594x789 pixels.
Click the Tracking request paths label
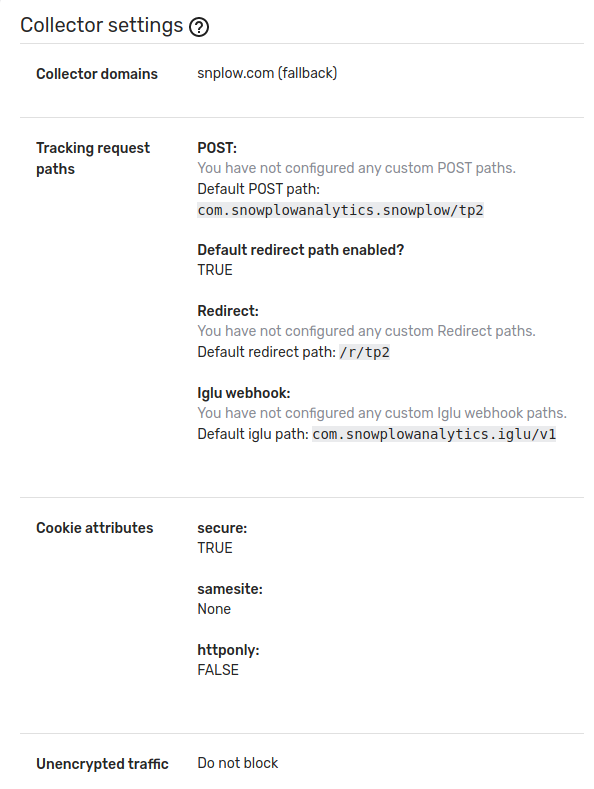pyautogui.click(x=93, y=159)
